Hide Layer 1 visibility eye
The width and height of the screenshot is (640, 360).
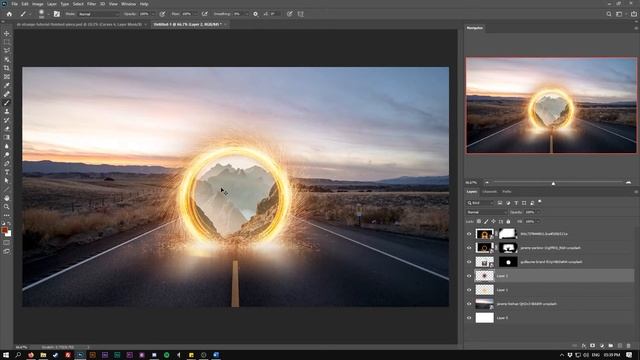click(469, 290)
